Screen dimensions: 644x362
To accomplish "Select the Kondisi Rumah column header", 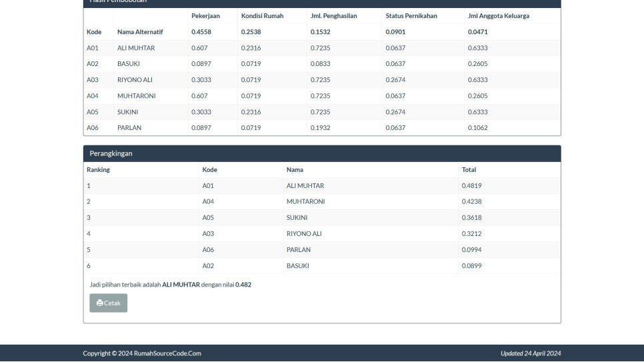I will [262, 16].
